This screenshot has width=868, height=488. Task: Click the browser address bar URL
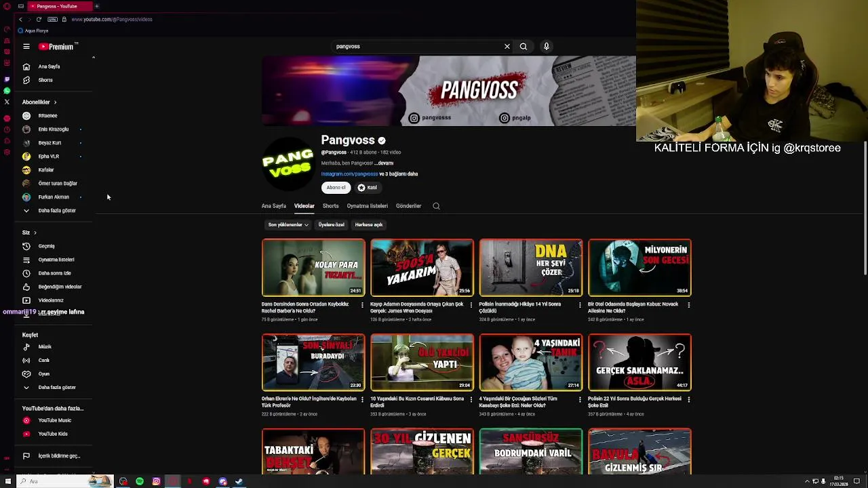coord(112,19)
